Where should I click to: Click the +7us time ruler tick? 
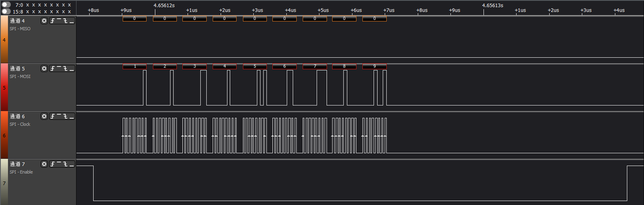(389, 10)
